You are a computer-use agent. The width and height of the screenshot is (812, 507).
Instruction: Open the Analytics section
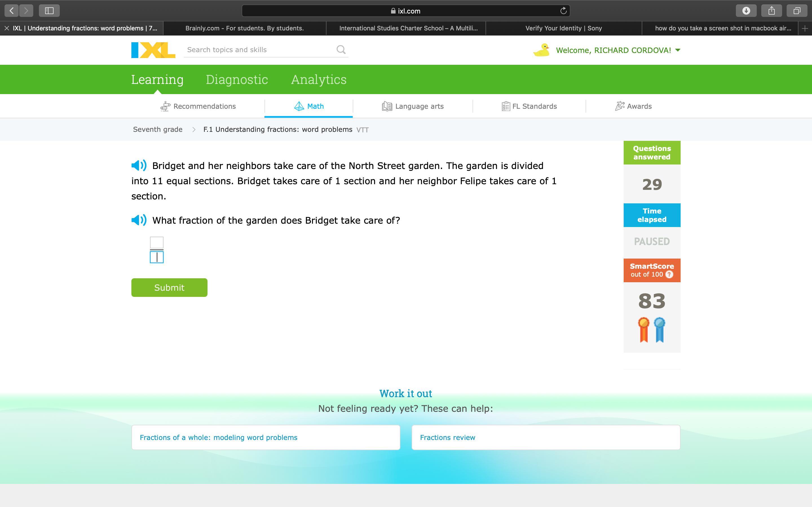(318, 79)
